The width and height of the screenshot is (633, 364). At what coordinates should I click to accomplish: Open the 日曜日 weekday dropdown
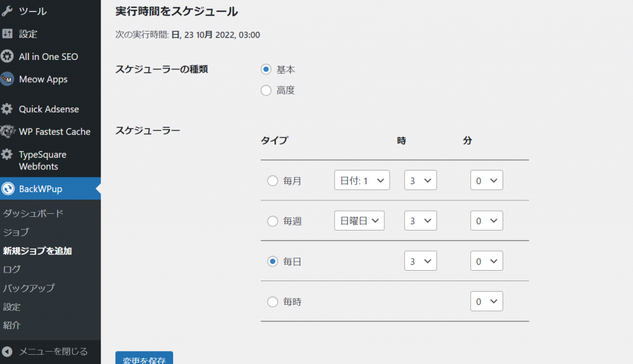(359, 221)
